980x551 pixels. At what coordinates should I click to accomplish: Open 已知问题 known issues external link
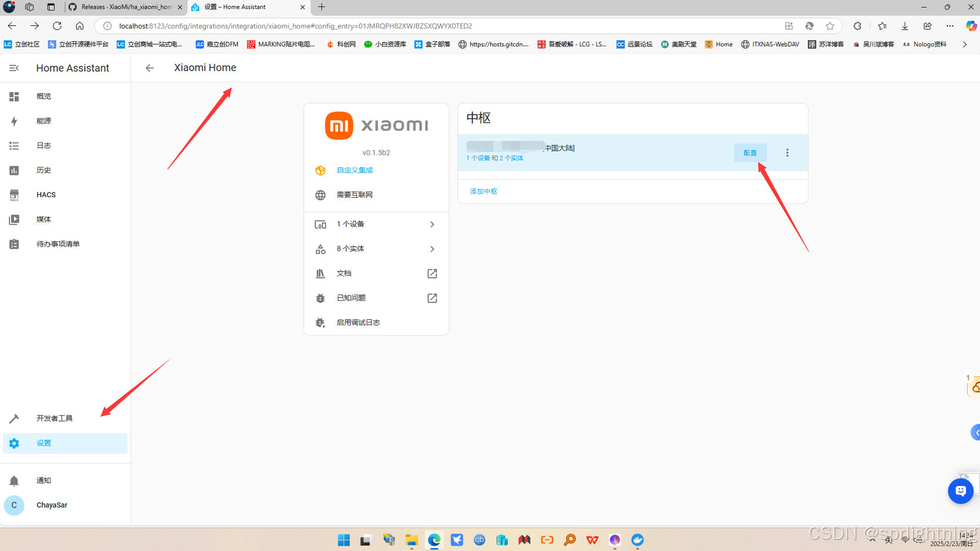(376, 298)
